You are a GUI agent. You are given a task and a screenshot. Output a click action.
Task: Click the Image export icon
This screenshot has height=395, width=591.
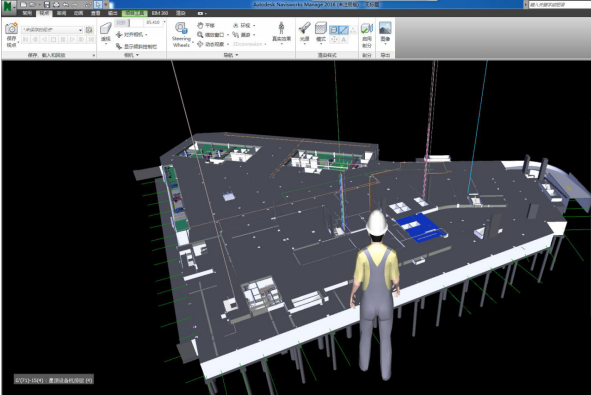(385, 32)
